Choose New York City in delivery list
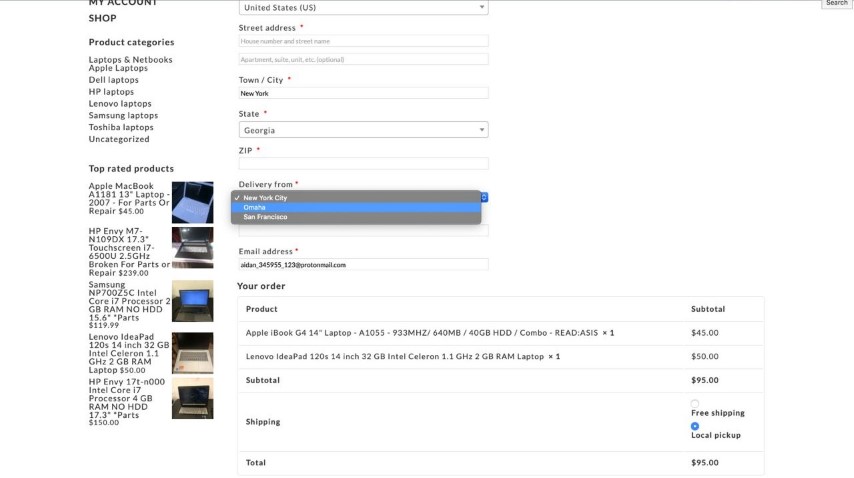The height and width of the screenshot is (478, 854). point(356,198)
